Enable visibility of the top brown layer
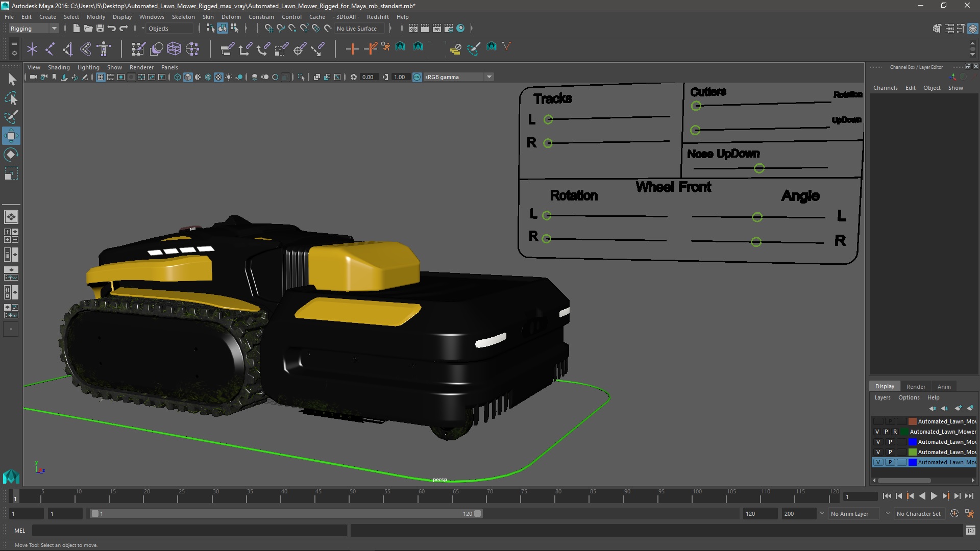Screen dimensions: 980x551 click(878, 421)
